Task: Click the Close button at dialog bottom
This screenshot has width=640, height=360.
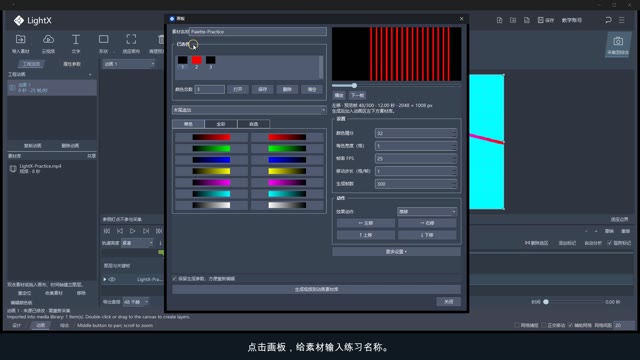Action: coord(449,302)
